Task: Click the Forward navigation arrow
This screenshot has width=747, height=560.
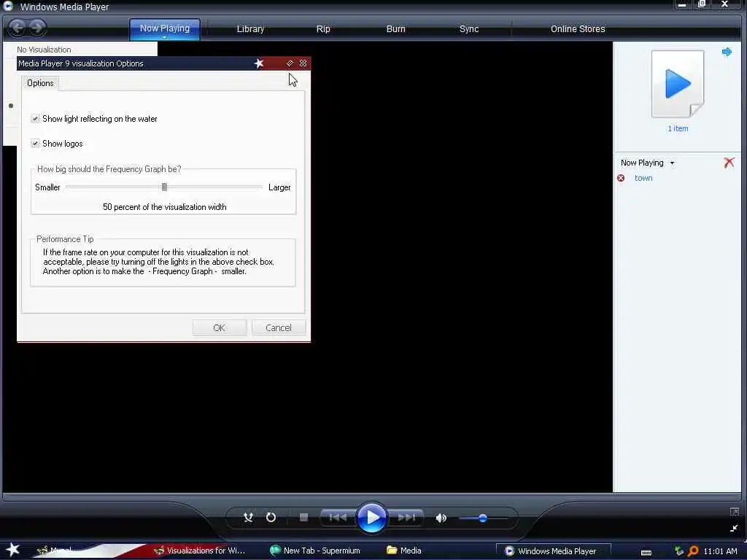Action: point(37,28)
